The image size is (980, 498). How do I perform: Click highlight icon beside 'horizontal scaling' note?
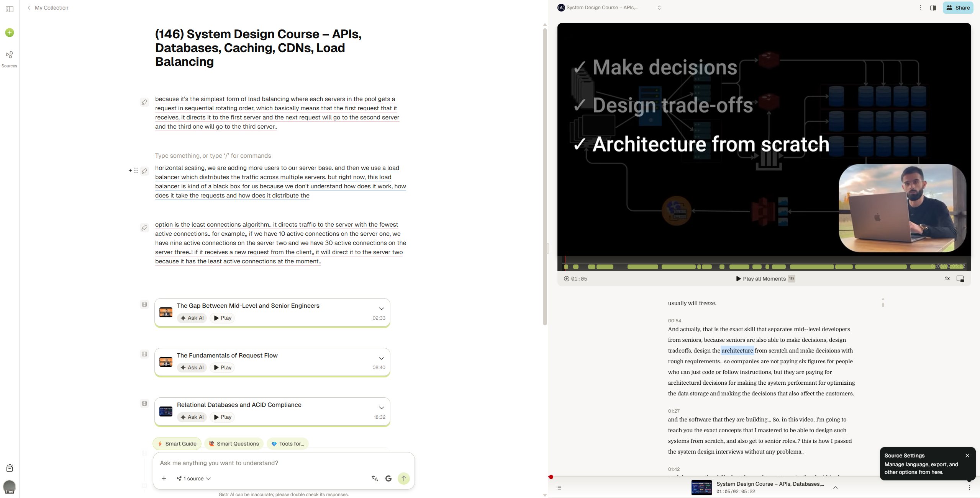[x=144, y=171]
